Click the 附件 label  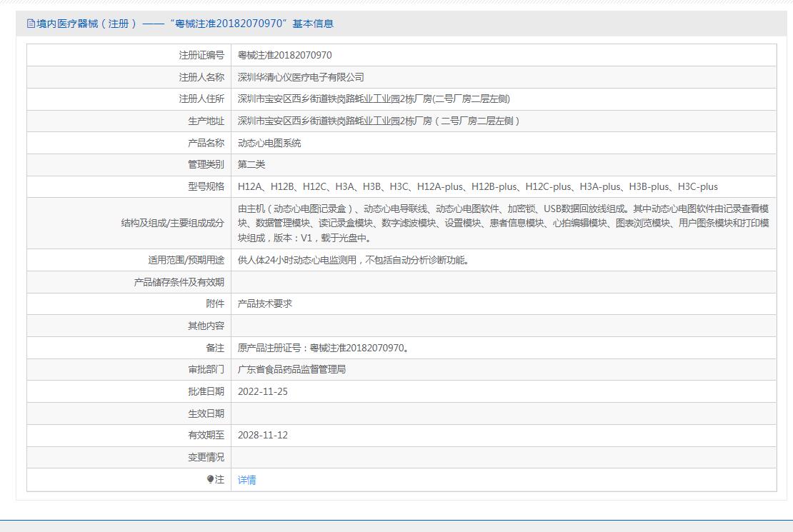(215, 303)
